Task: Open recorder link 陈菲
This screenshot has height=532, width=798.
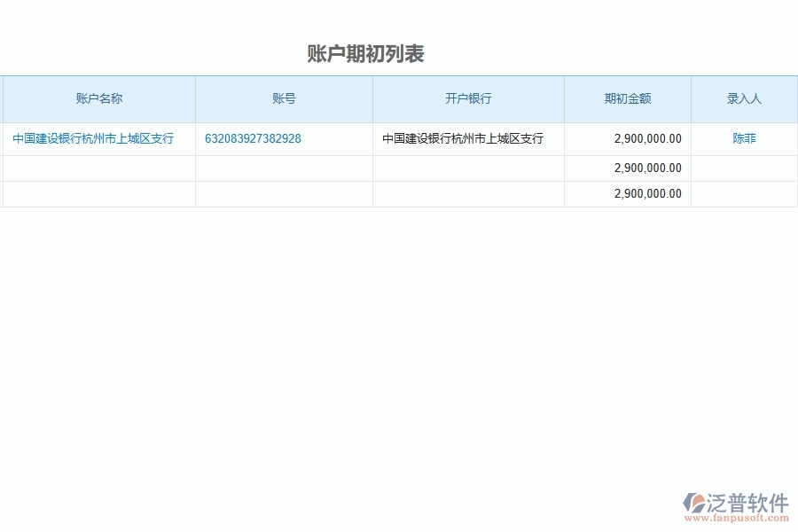Action: coord(744,138)
